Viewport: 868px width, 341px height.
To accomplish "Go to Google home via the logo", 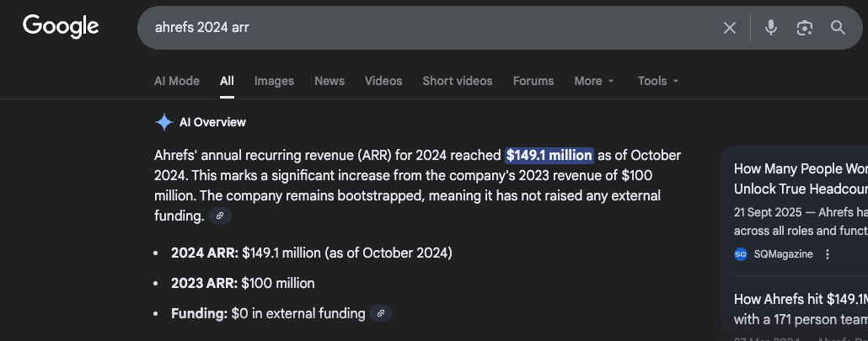I will 61,27.
